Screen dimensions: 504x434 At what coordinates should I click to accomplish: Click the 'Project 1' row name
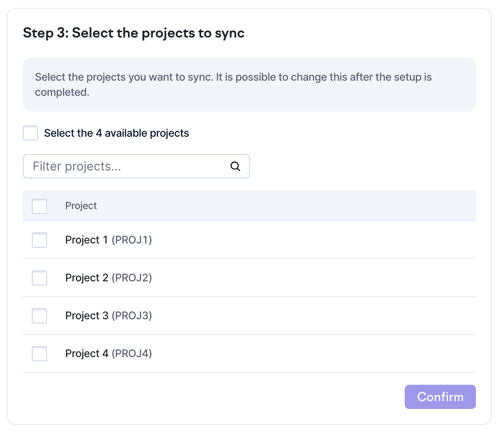86,240
